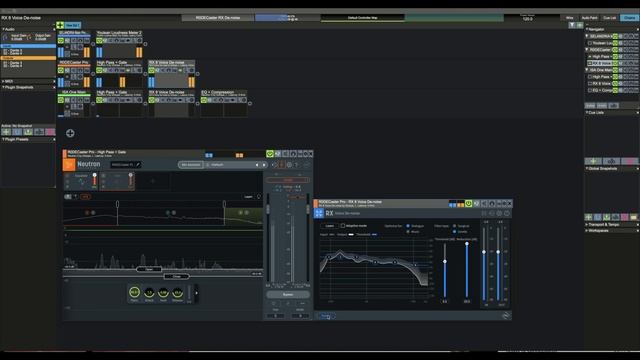Click the add plugin circle plus icon
The height and width of the screenshot is (360, 640).
tap(70, 133)
